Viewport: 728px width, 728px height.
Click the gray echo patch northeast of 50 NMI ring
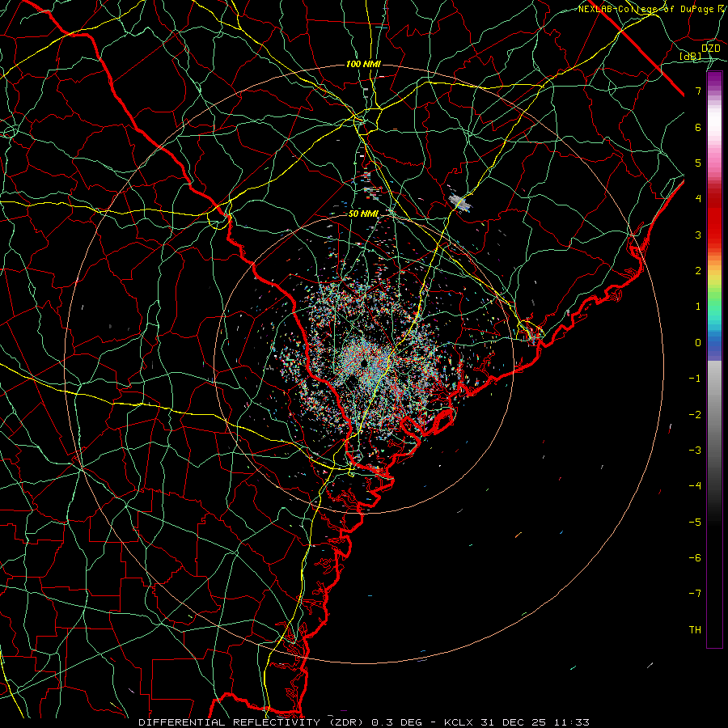click(459, 202)
